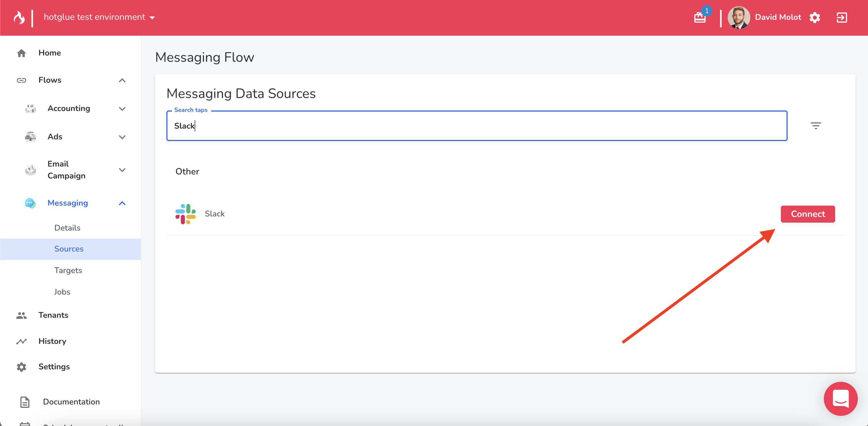Image resolution: width=868 pixels, height=426 pixels.
Task: Open hotglue test environment dropdown
Action: point(99,17)
